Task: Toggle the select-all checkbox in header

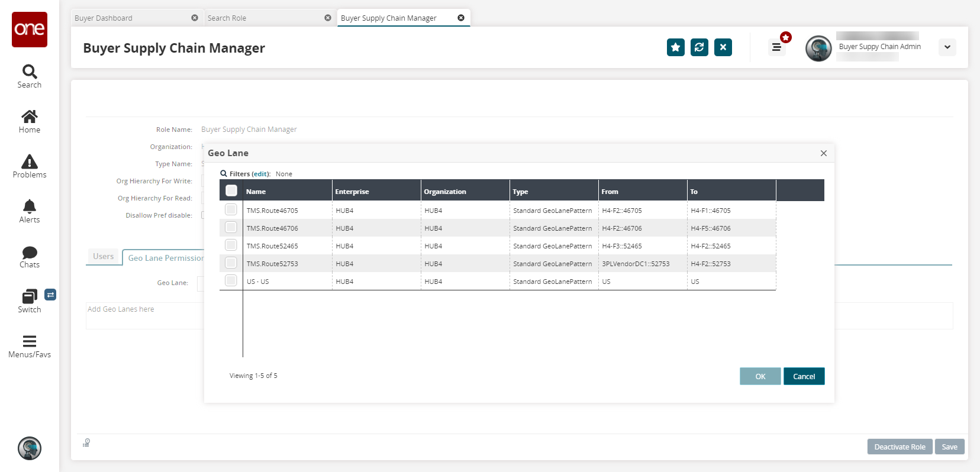Action: tap(231, 190)
